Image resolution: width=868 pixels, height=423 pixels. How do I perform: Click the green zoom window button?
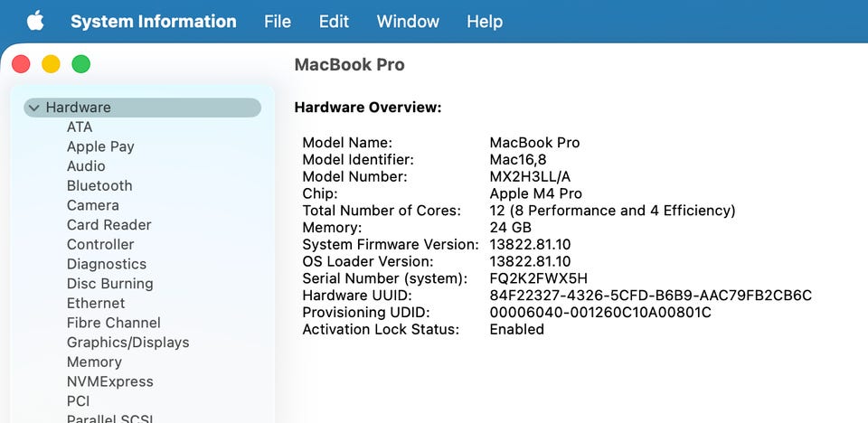point(81,64)
